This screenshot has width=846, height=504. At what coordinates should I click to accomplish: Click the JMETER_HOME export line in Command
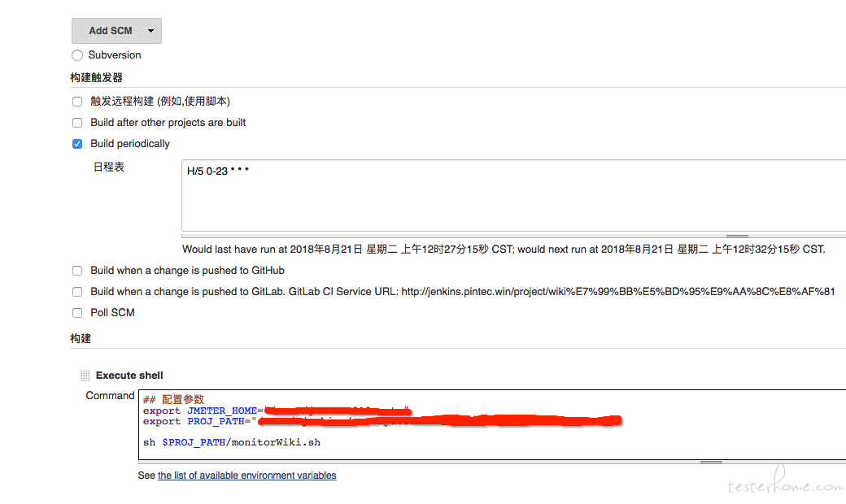277,411
